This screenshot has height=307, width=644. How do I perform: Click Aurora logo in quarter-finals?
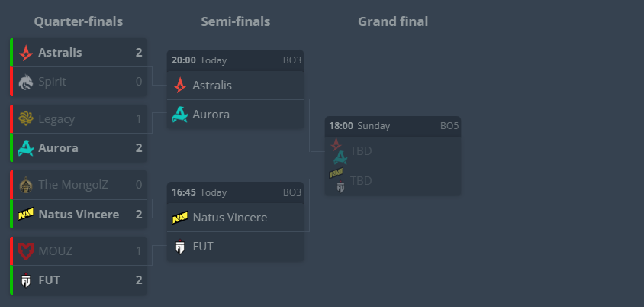[26, 148]
